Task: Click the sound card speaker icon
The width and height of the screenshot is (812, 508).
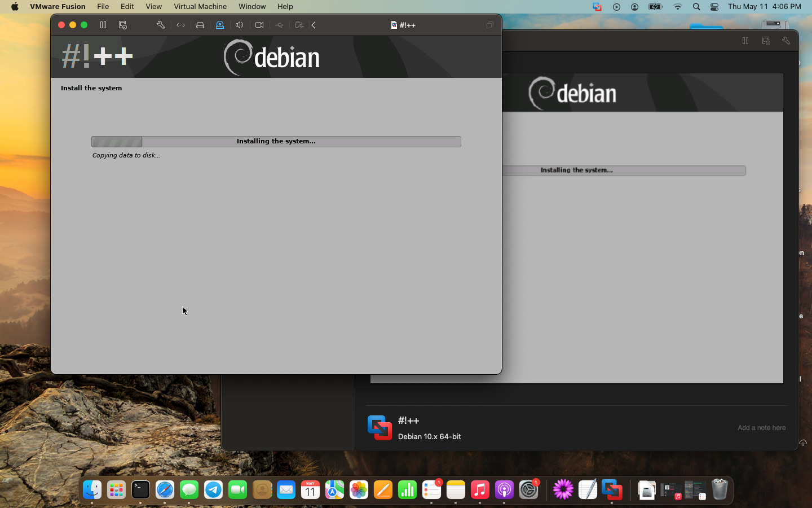Action: point(240,25)
